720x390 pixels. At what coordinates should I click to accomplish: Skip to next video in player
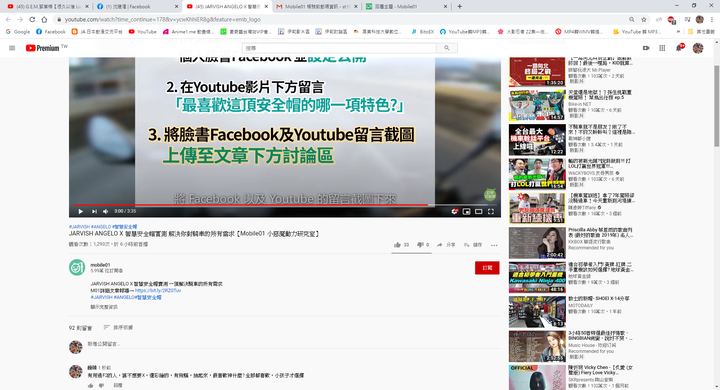[94, 211]
